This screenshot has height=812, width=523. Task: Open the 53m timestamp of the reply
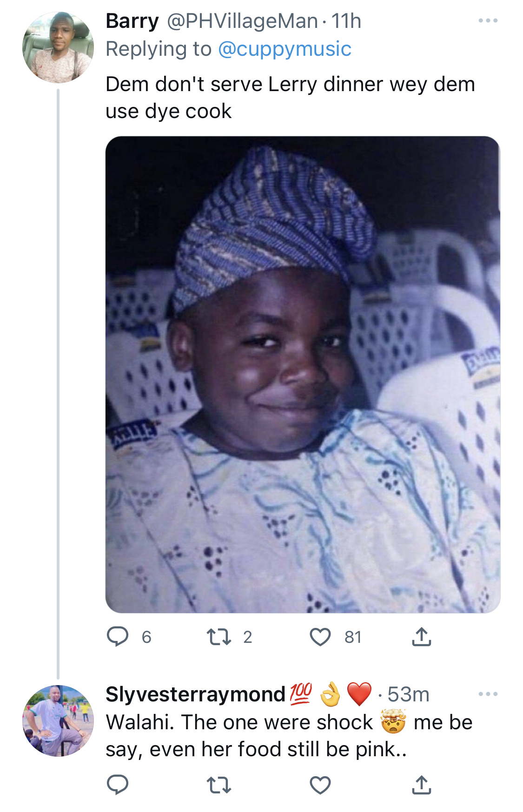(x=409, y=694)
